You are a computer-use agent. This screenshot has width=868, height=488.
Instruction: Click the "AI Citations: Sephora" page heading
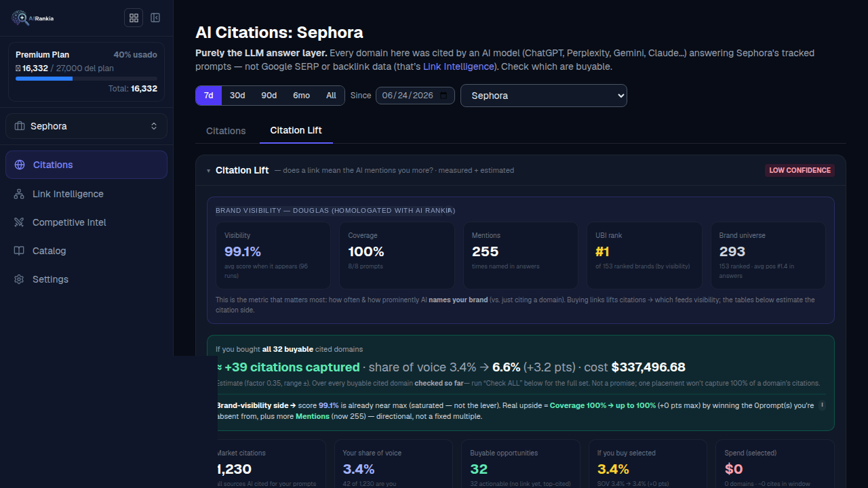pos(279,32)
